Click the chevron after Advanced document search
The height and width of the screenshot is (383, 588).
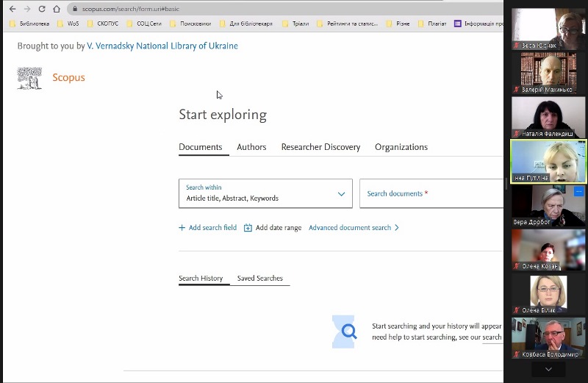397,228
